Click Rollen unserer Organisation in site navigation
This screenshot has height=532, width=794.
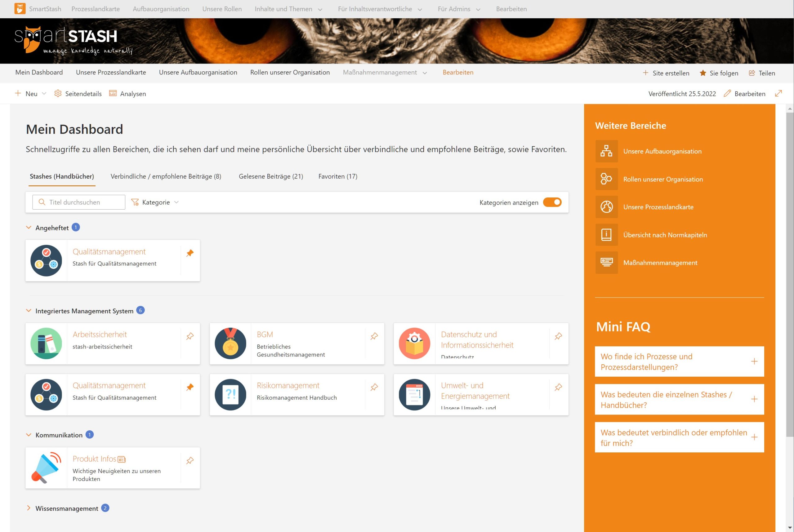(x=290, y=72)
